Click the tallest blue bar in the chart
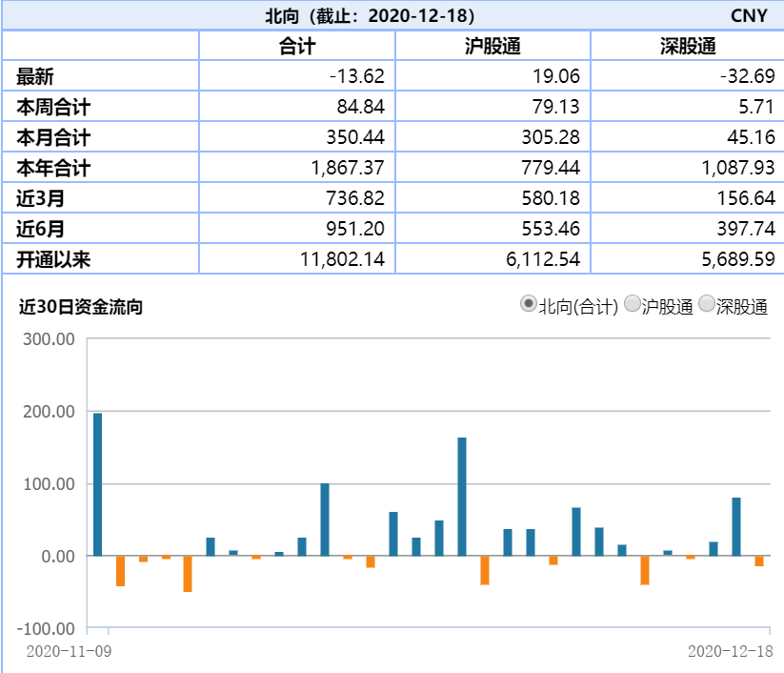The image size is (784, 673). [x=95, y=481]
